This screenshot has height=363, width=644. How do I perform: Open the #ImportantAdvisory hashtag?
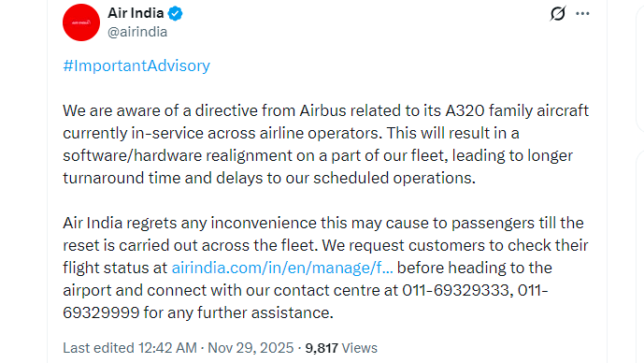[x=136, y=65]
